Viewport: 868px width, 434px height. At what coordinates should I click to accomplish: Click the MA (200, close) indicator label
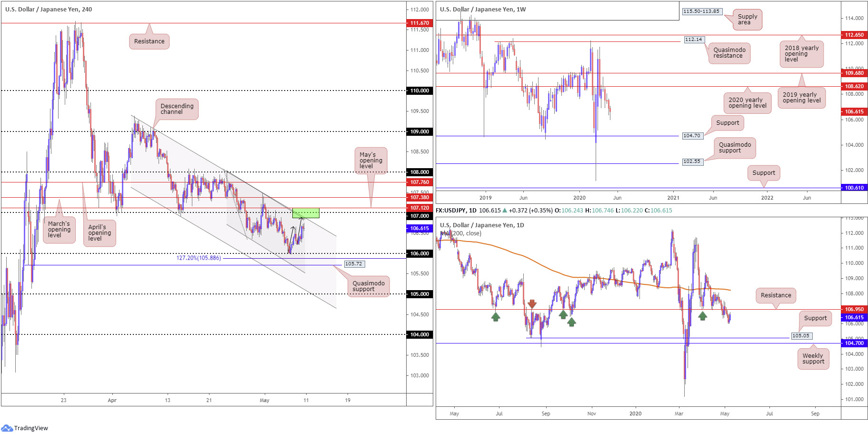[x=461, y=233]
